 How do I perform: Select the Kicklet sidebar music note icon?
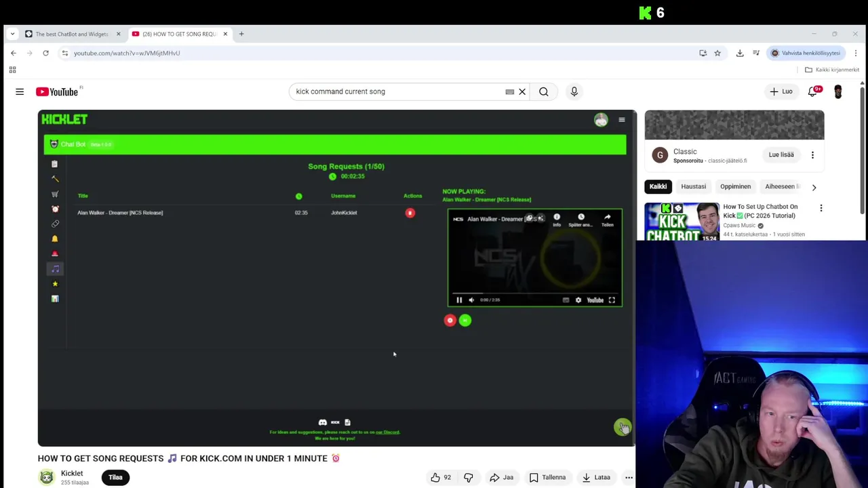55,269
